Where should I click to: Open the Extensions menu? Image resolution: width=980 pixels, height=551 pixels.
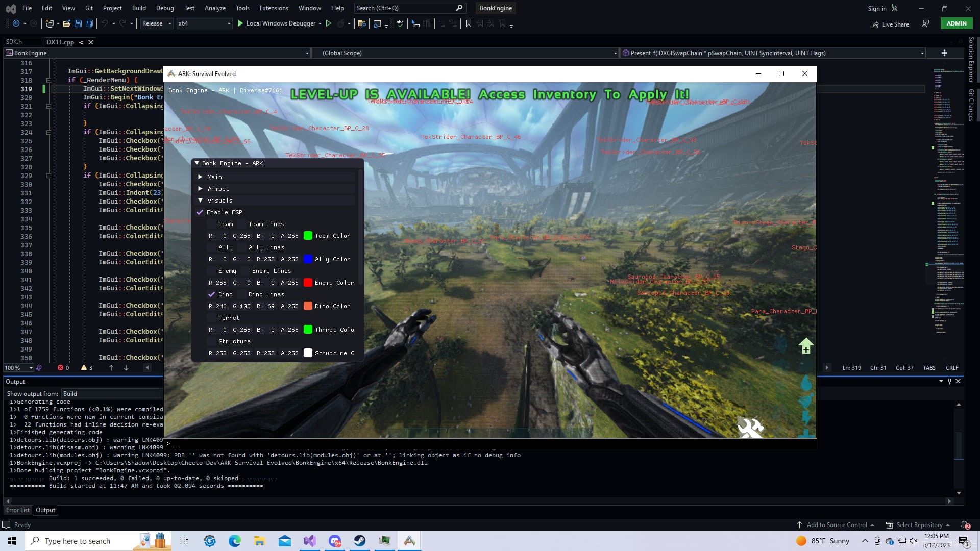tap(274, 8)
